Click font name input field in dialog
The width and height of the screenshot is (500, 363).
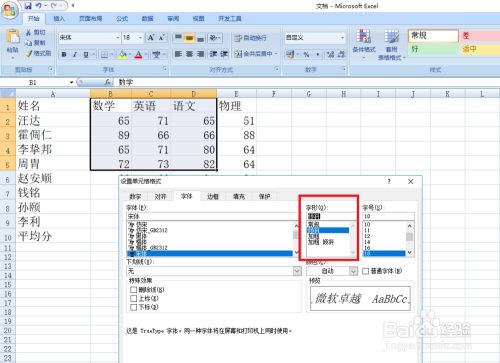pyautogui.click(x=212, y=216)
